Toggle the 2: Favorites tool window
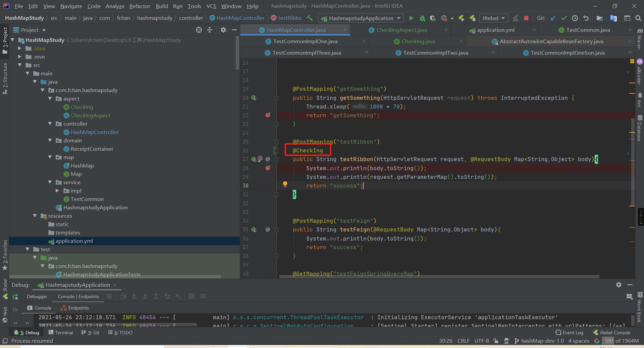This screenshot has width=644, height=348. [x=5, y=255]
